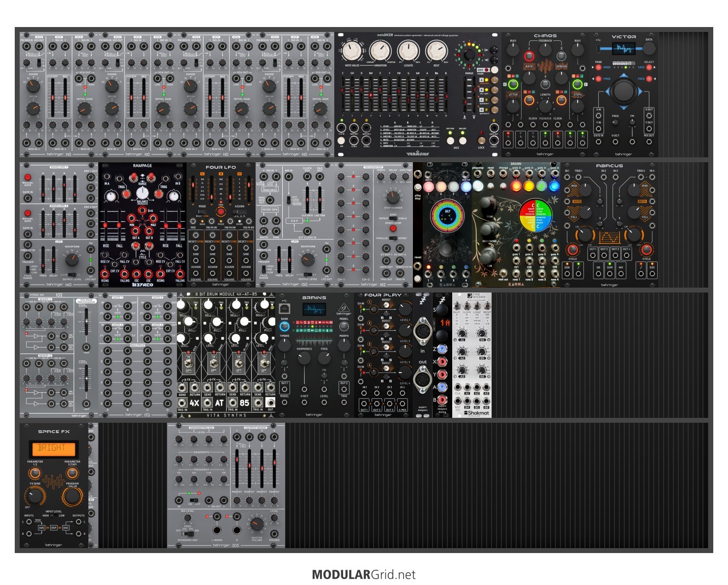The image size is (728, 585).
Task: Click Brains Harmonics knob
Action: click(x=304, y=358)
